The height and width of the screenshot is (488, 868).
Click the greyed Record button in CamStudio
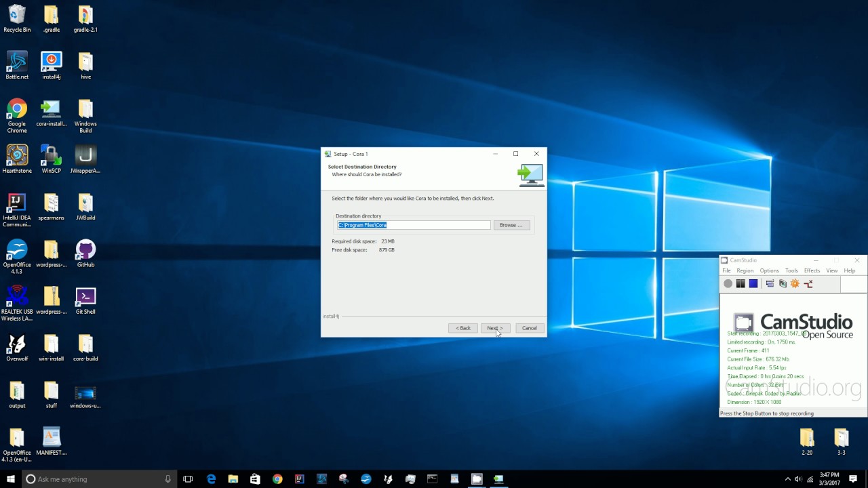coord(728,284)
